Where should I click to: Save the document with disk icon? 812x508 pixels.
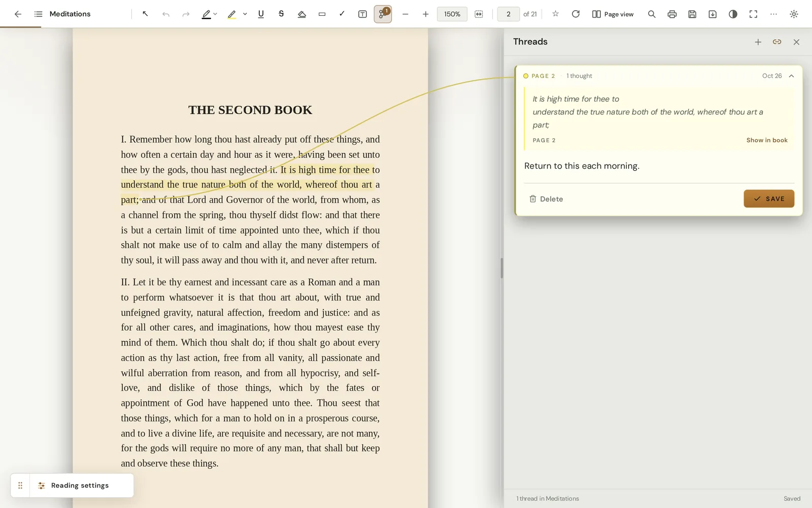(x=692, y=14)
